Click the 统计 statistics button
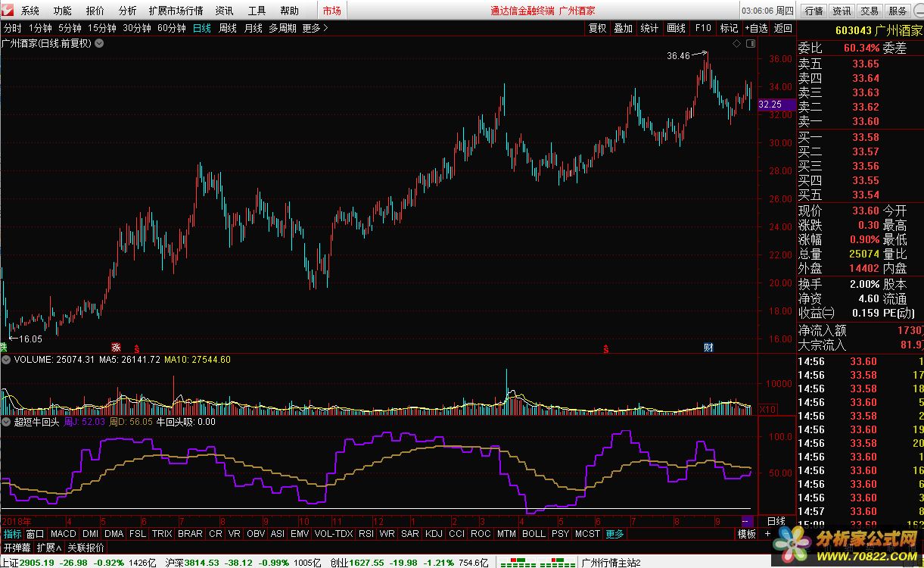The height and width of the screenshot is (568, 924). coord(649,28)
